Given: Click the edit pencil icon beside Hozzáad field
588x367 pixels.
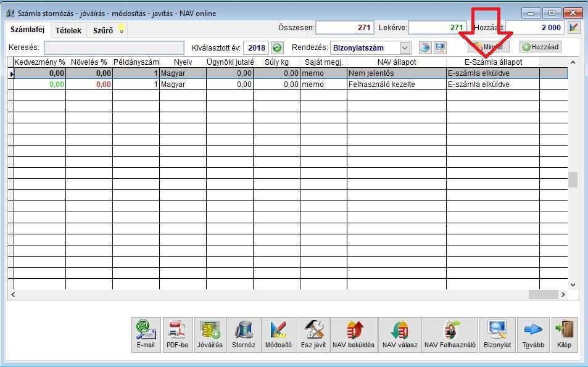Looking at the screenshot, I should 574,27.
